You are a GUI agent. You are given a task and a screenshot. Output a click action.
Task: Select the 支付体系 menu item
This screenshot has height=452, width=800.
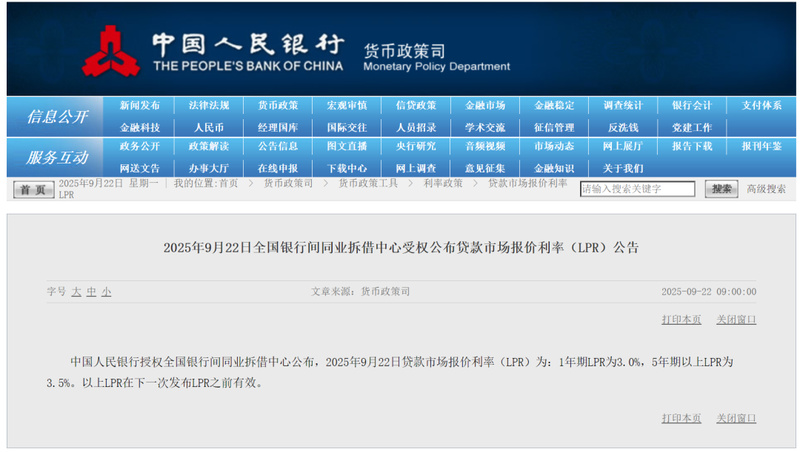pos(761,105)
